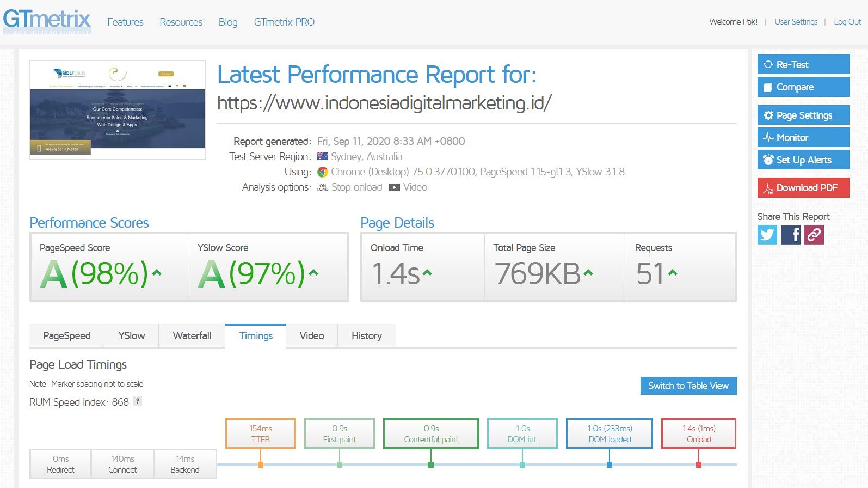Click the 1.4s onload time value
The width and height of the screenshot is (868, 488).
coord(396,273)
